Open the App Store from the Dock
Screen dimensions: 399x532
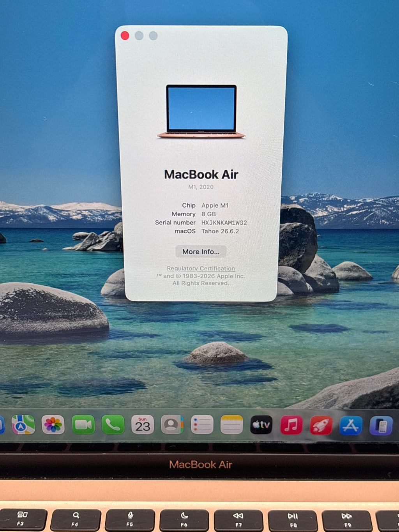351,425
